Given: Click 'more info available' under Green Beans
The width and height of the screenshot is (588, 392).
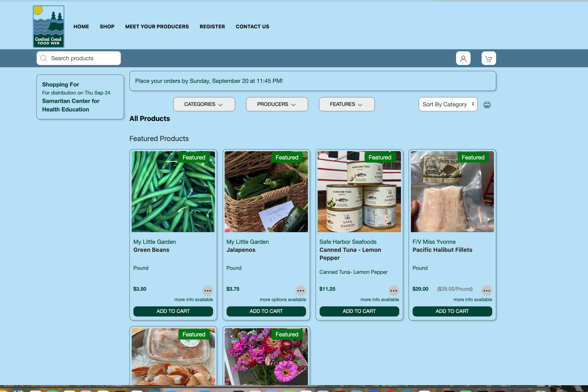Looking at the screenshot, I should click(x=193, y=300).
